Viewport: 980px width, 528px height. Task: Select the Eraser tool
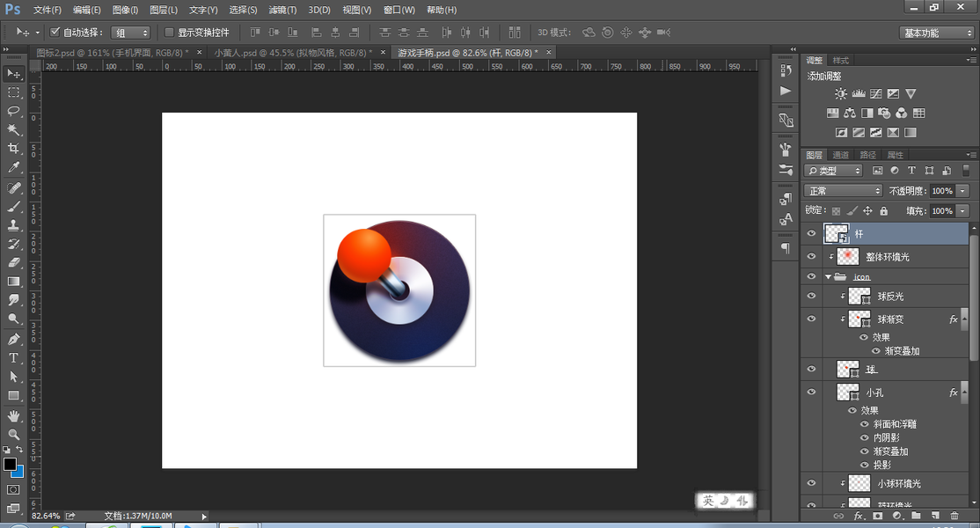(x=13, y=263)
